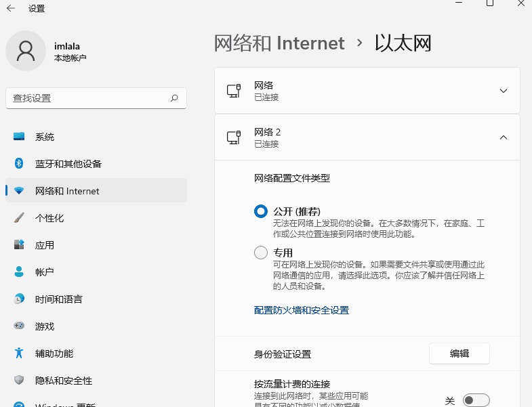Image resolution: width=532 pixels, height=407 pixels.
Task: Toggle 按流量计费的连接 switch
Action: [x=476, y=400]
